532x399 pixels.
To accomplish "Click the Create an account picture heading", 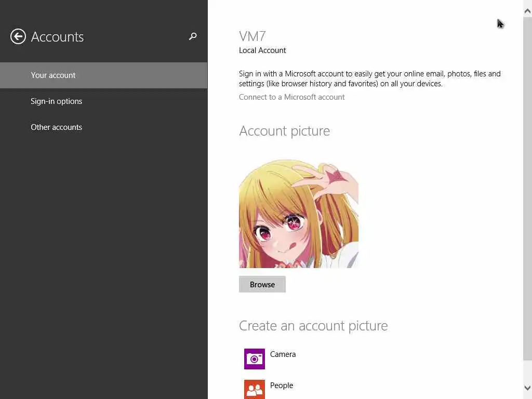I will coord(313,326).
